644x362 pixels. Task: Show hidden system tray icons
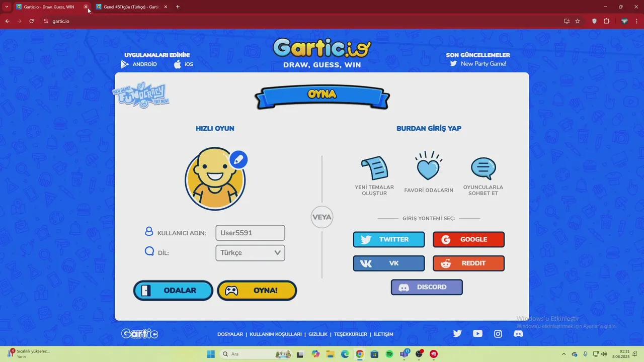tap(563, 354)
